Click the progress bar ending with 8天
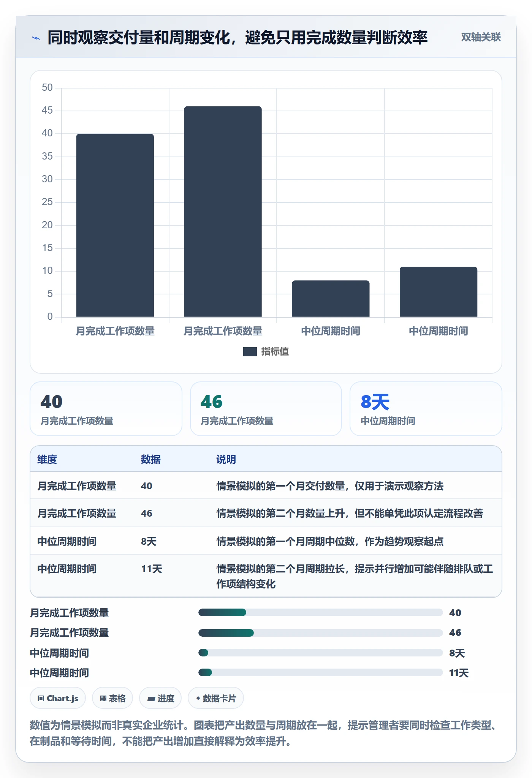This screenshot has width=532, height=778. pyautogui.click(x=320, y=653)
